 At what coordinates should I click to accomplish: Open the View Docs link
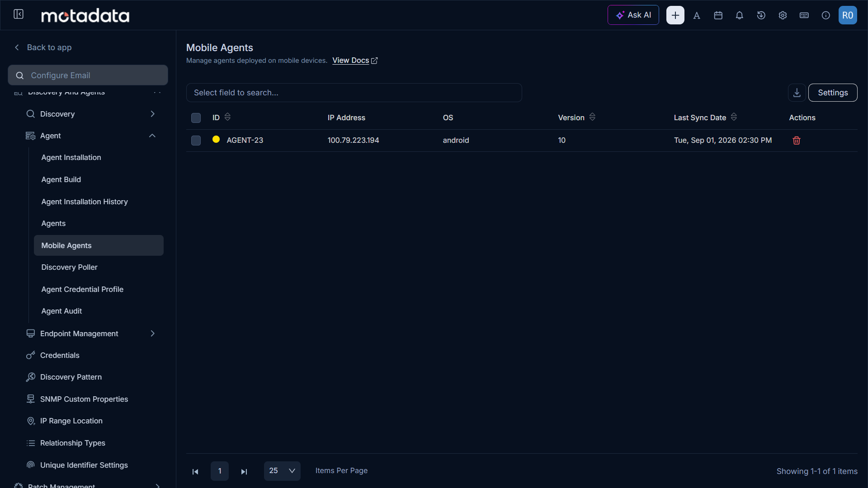(x=355, y=60)
